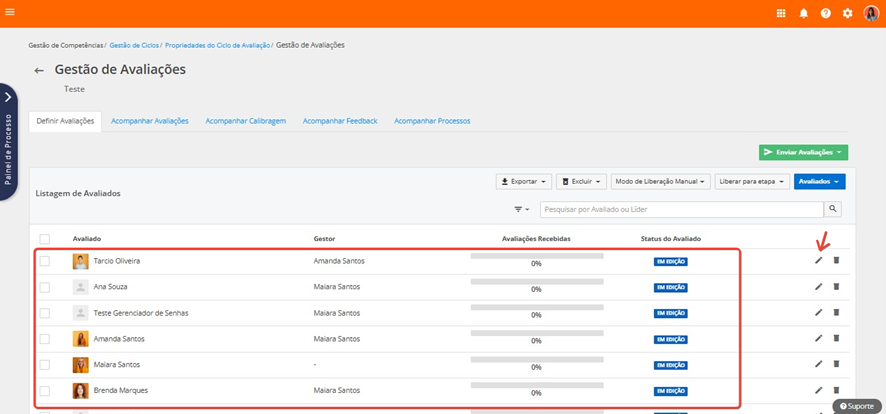The image size is (886, 414).
Task: Toggle the select-all header checkbox
Action: [x=44, y=239]
